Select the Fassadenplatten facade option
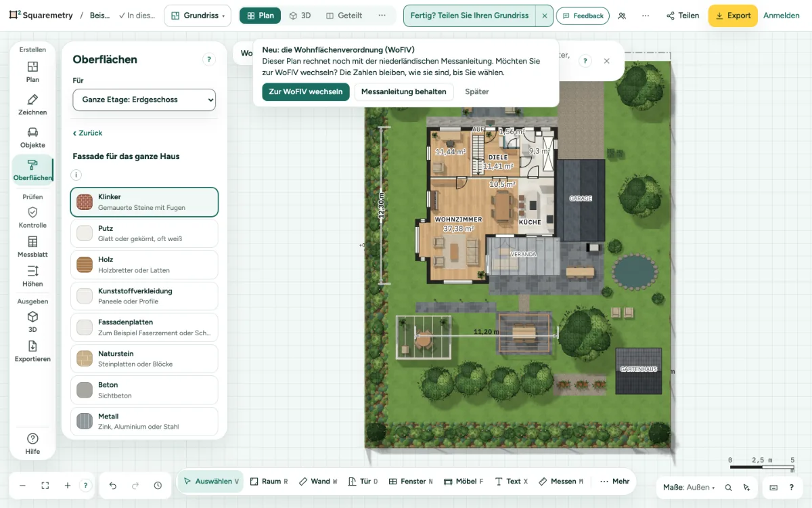This screenshot has width=812, height=508. 144,327
